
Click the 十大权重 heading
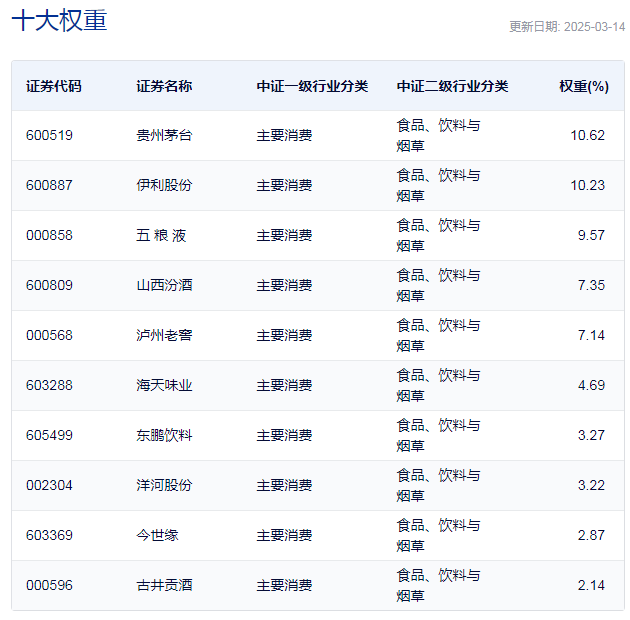(59, 20)
